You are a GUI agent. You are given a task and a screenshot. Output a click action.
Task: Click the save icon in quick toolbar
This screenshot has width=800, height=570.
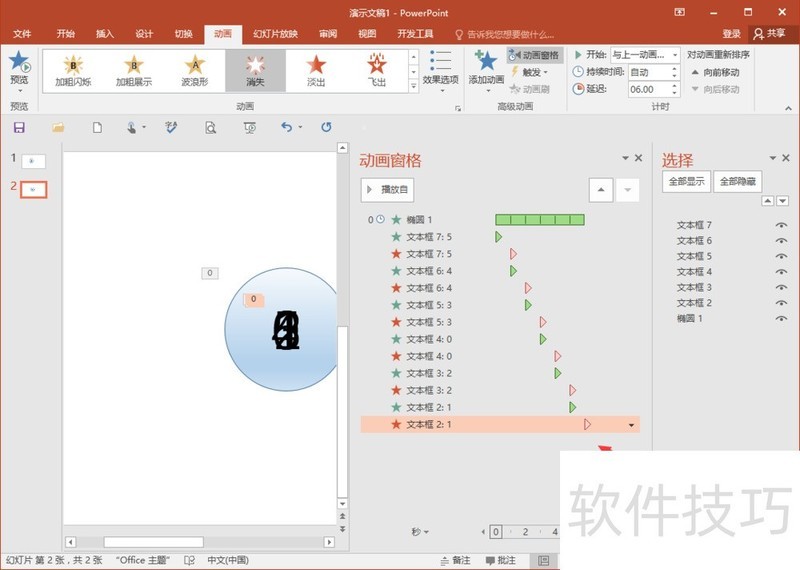[x=19, y=127]
